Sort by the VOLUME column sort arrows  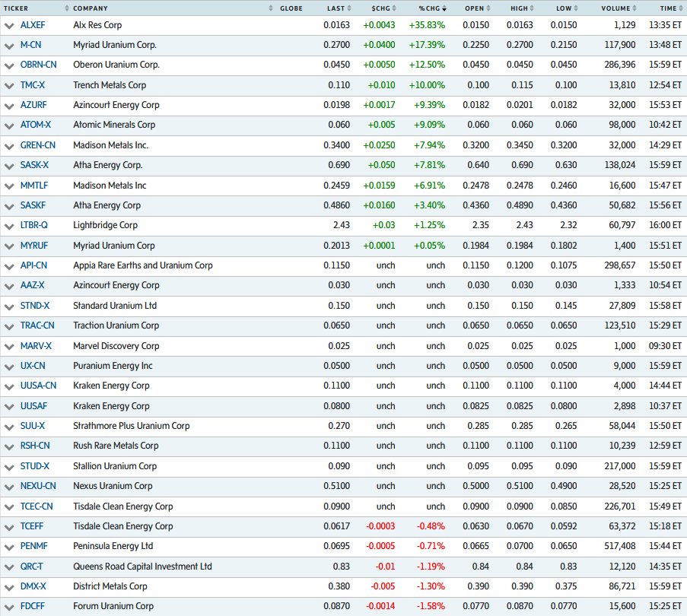[635, 8]
